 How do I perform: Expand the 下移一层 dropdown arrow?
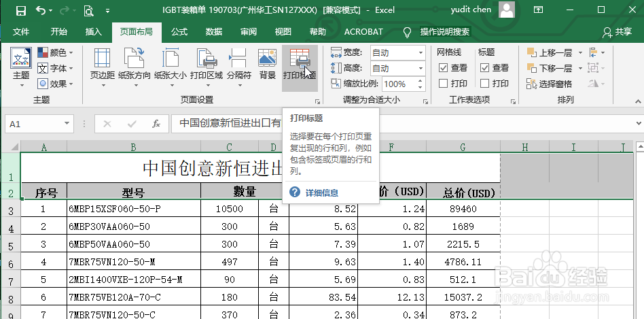click(x=580, y=68)
